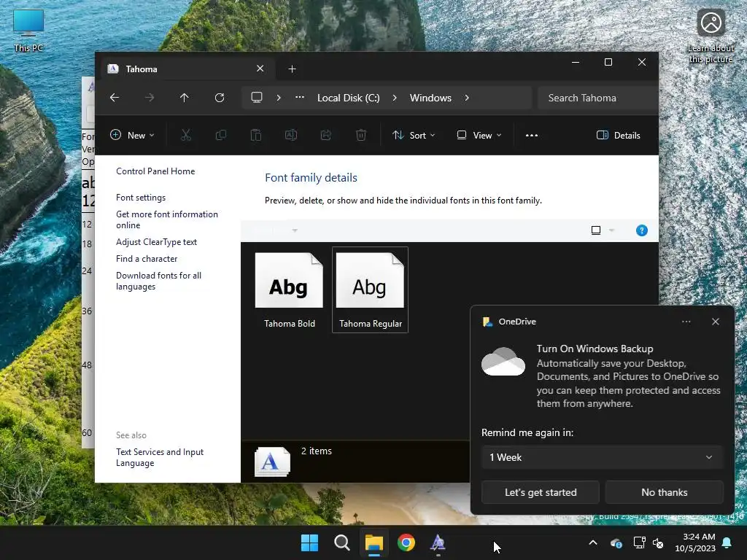Open Control Panel Home link
Viewport: 747px width, 560px height.
pos(155,171)
